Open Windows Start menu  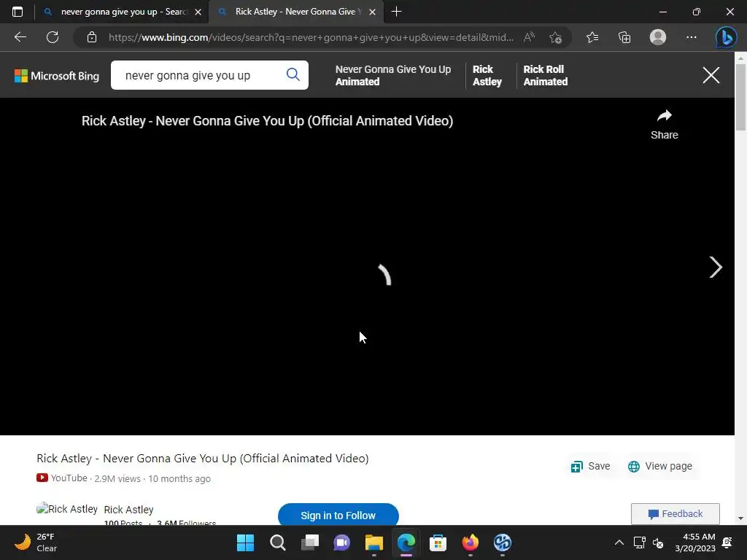[245, 542]
